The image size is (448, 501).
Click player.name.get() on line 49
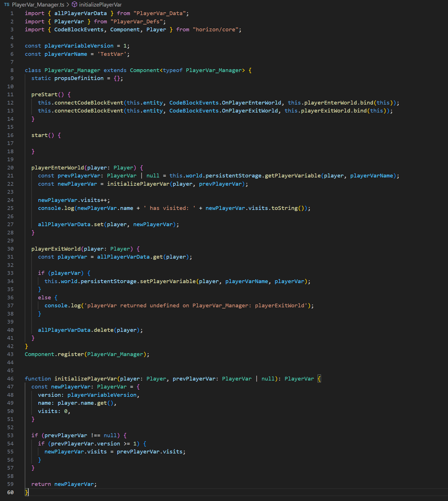pyautogui.click(x=85, y=403)
